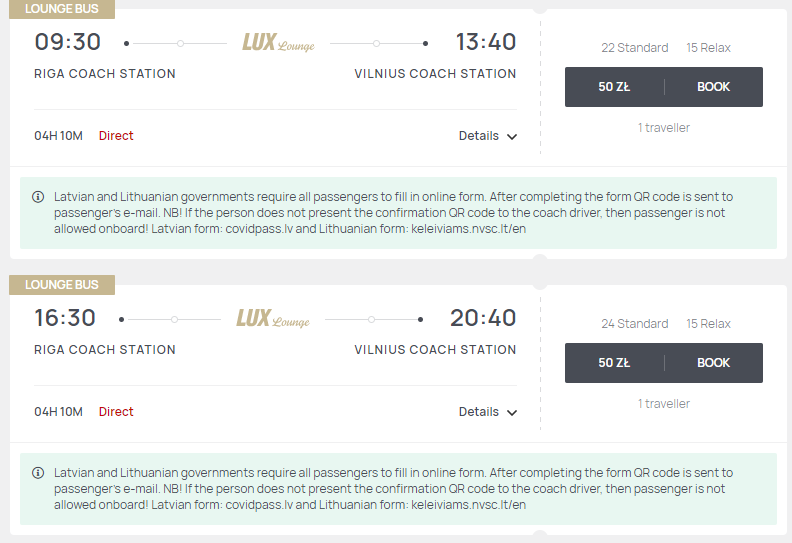Expand Details for the 16:30 departure
Image resolution: width=792 pixels, height=543 pixels.
(487, 412)
